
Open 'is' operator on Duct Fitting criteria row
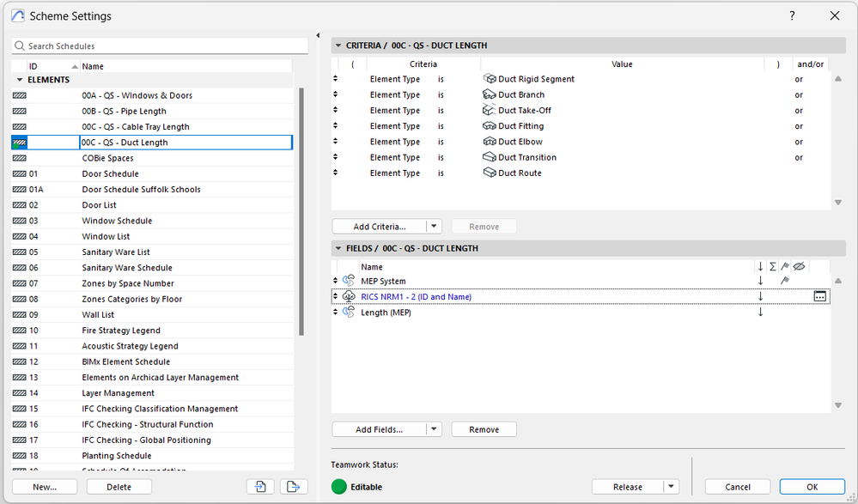click(441, 126)
